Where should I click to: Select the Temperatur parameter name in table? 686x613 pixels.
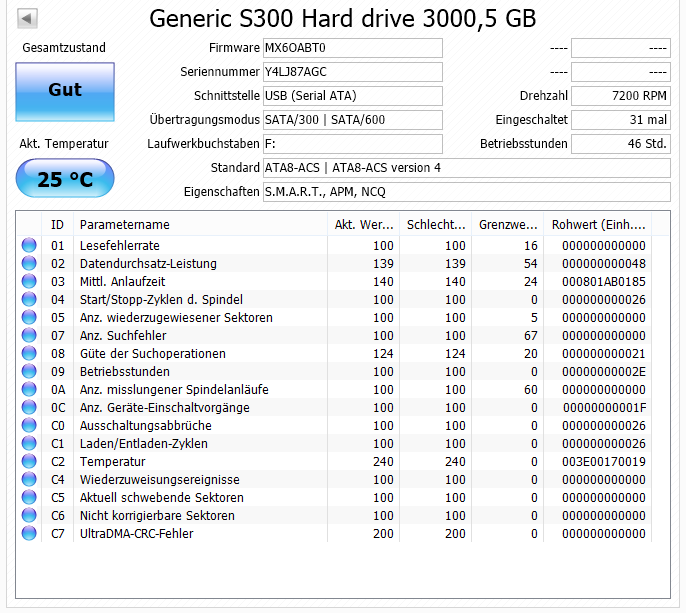coord(112,462)
